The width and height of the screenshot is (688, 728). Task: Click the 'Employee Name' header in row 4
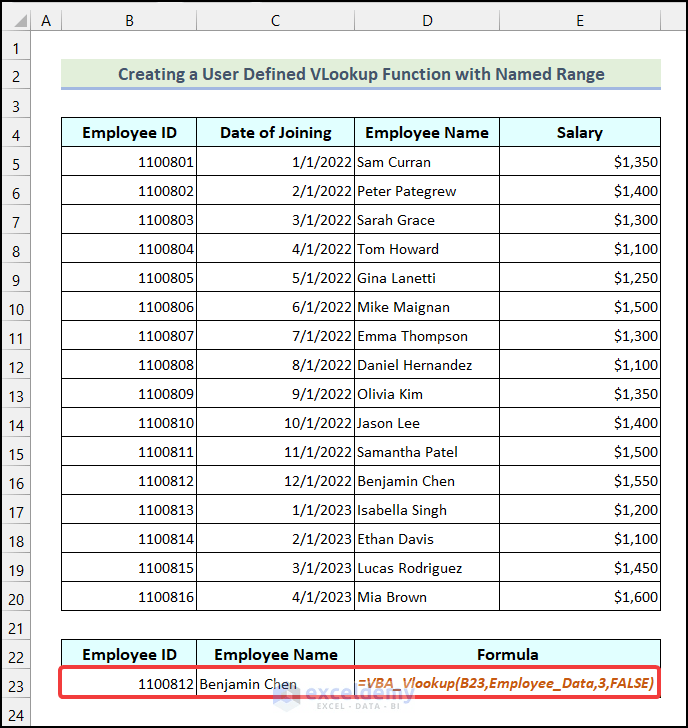click(x=427, y=132)
